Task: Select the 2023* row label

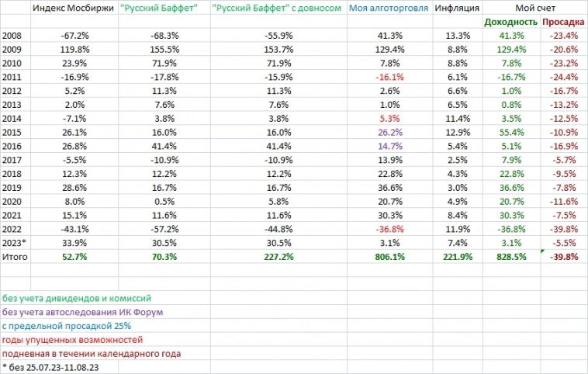Action: tap(14, 244)
